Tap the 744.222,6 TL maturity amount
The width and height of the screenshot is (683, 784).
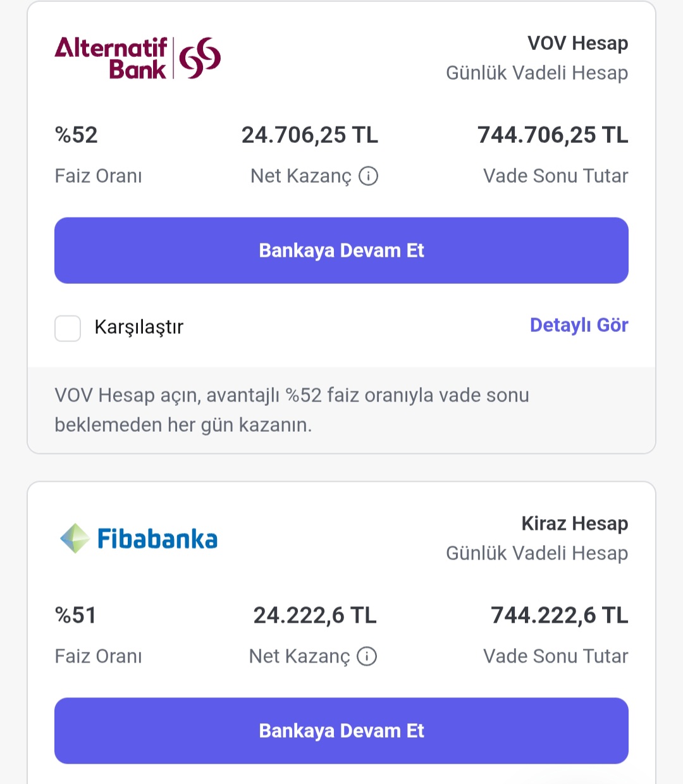(x=560, y=616)
